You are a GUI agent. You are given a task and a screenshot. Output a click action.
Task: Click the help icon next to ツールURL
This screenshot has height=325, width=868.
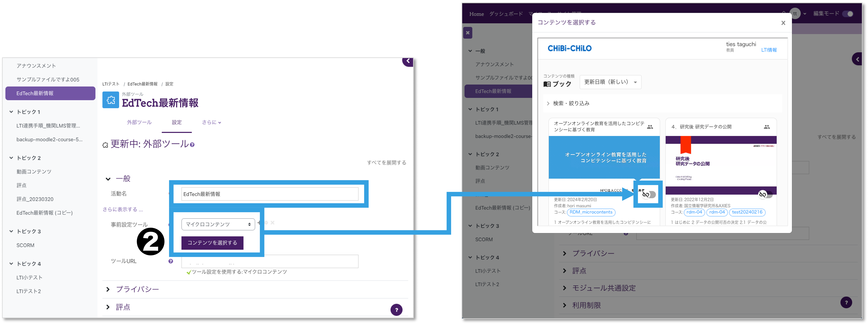pos(171,261)
